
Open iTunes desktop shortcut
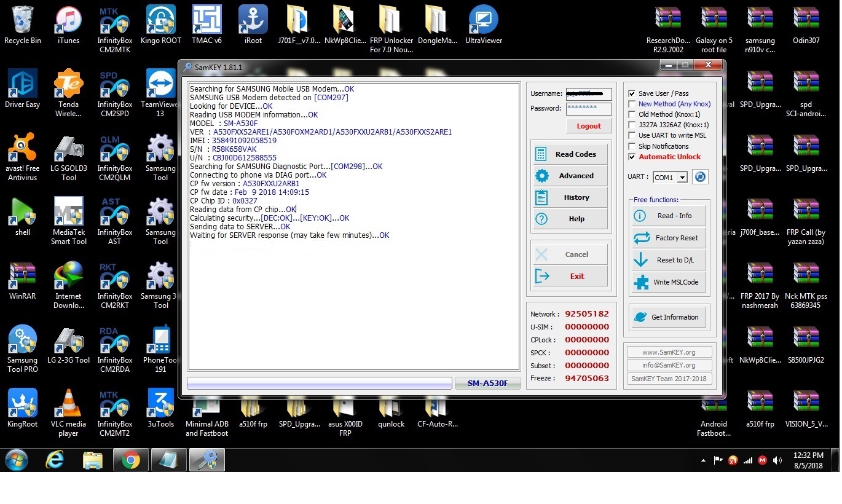[68, 26]
